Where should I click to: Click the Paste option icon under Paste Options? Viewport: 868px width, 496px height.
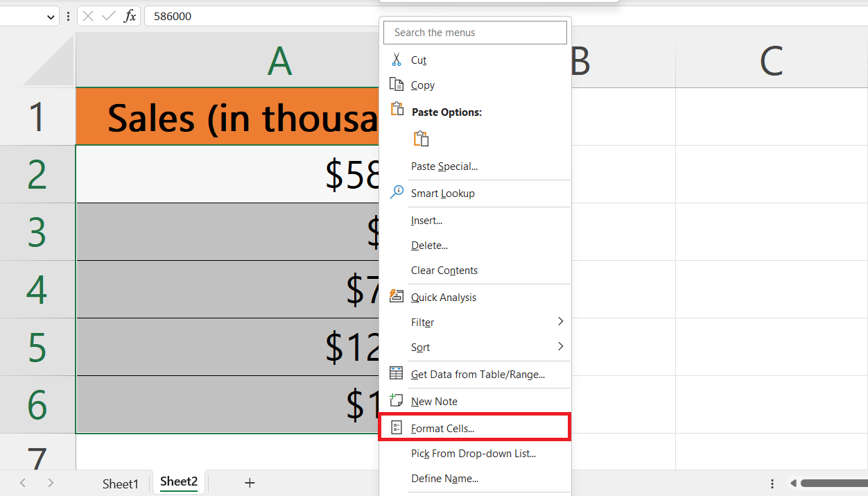tap(422, 138)
